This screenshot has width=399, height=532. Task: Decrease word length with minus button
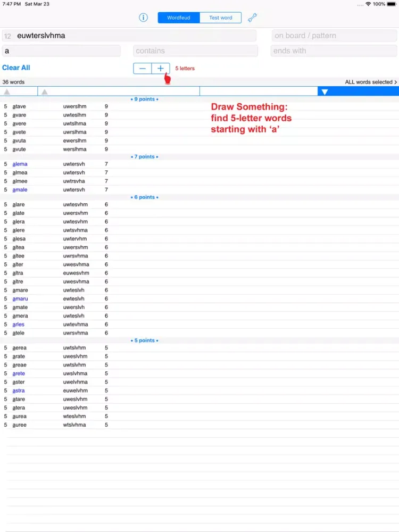tap(143, 68)
